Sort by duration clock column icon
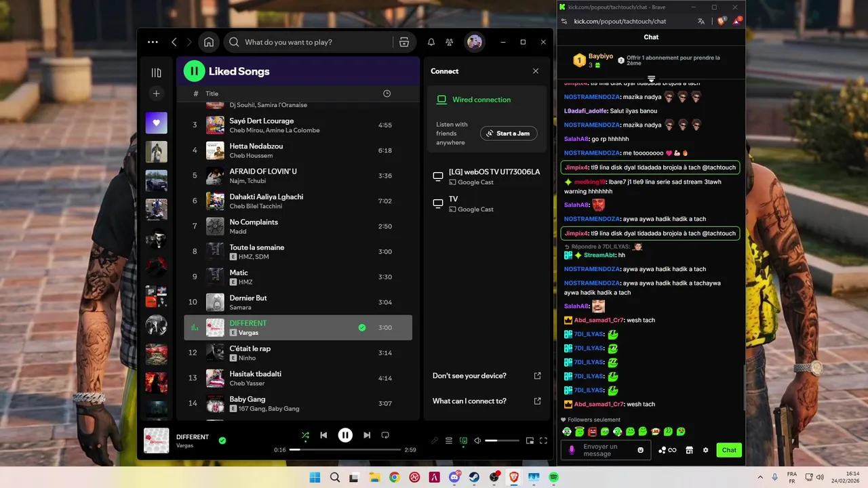 (x=387, y=94)
